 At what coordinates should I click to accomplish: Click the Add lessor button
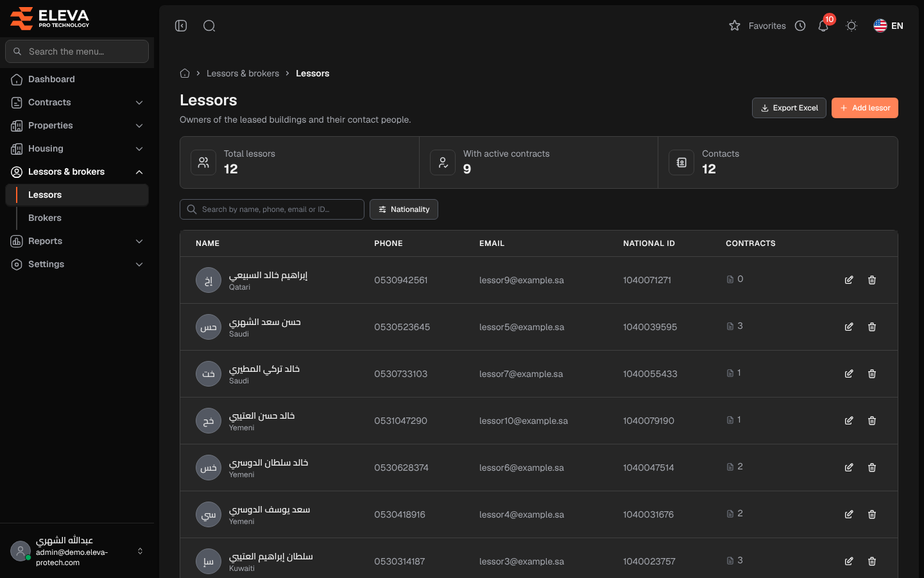tap(865, 108)
